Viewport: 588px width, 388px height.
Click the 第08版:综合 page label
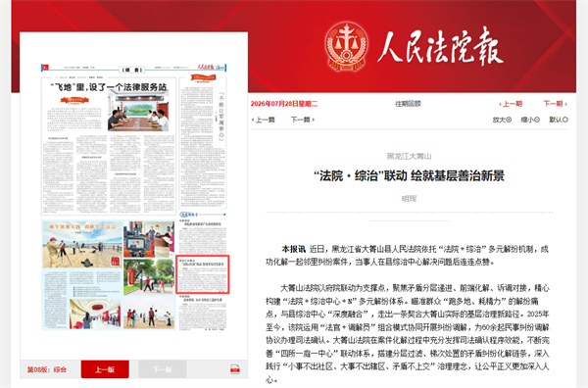pos(47,369)
